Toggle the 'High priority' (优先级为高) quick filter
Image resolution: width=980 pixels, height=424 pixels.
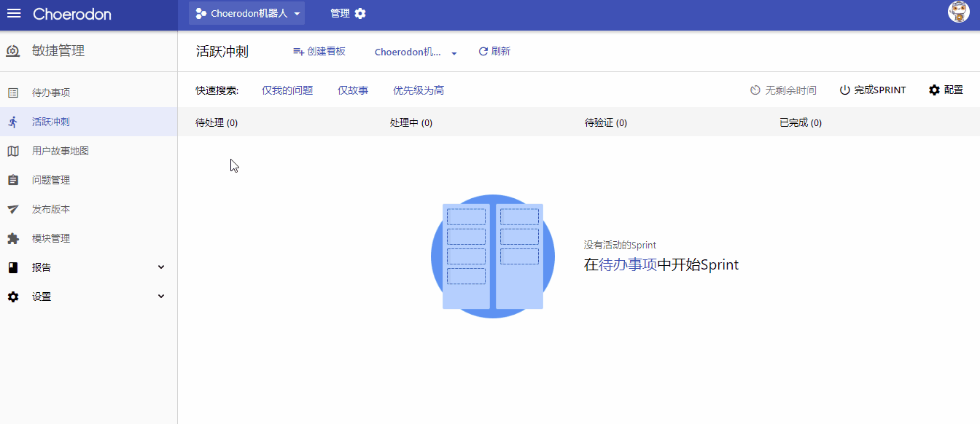419,90
